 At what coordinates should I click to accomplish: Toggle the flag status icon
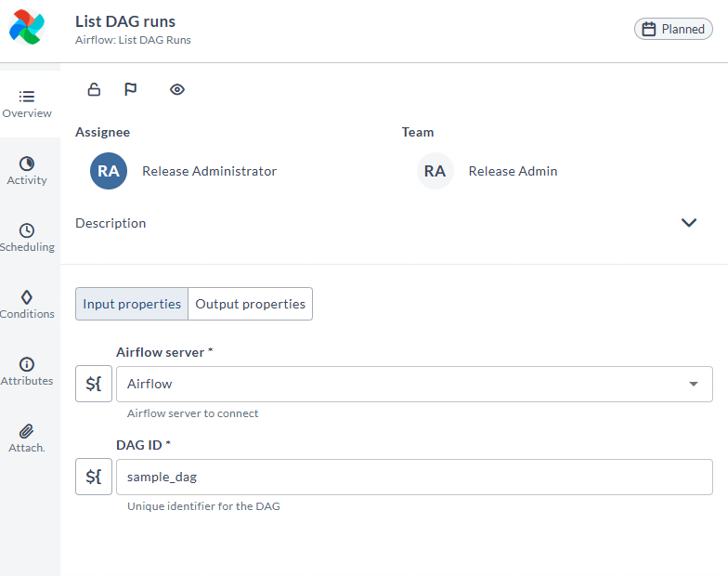pyautogui.click(x=130, y=89)
